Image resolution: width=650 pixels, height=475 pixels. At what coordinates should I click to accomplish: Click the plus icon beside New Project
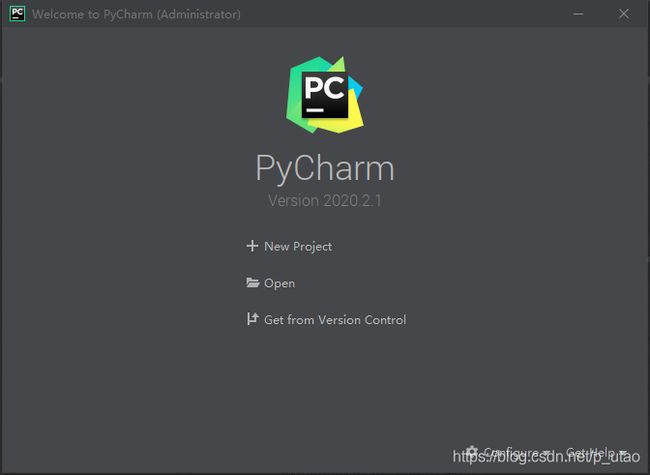pyautogui.click(x=252, y=246)
